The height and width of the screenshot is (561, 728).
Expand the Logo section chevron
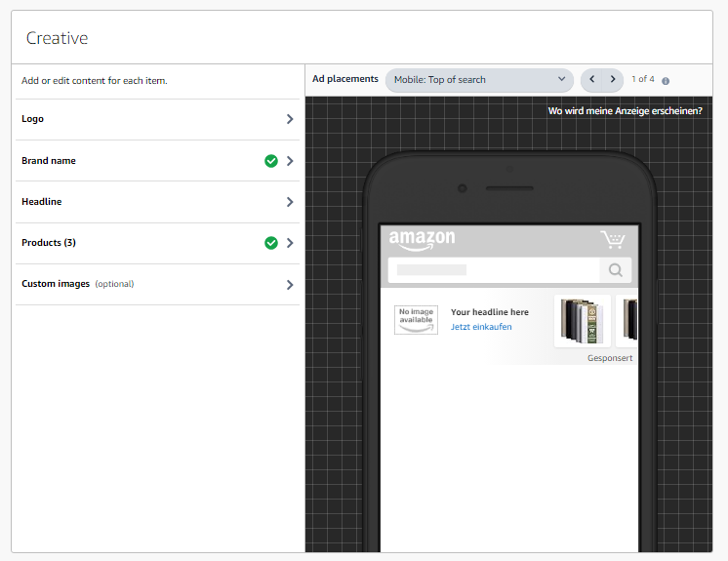[290, 119]
